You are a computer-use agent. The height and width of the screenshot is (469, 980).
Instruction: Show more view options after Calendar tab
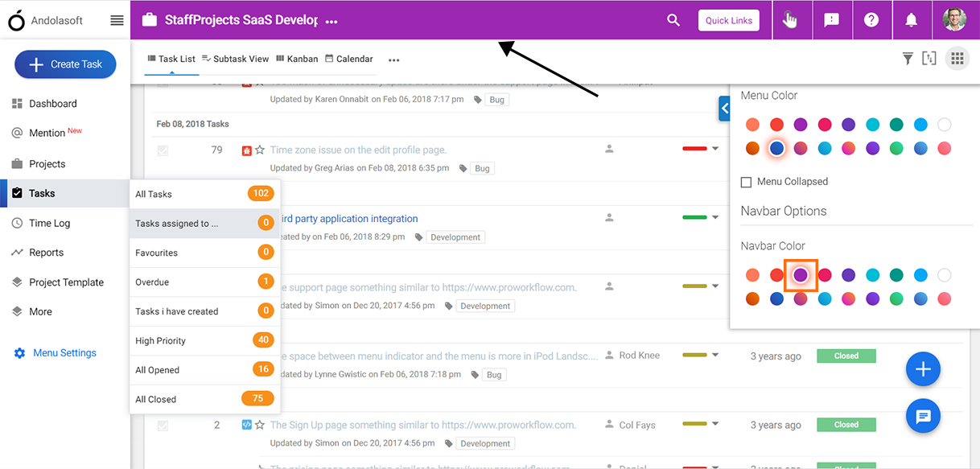coord(393,60)
